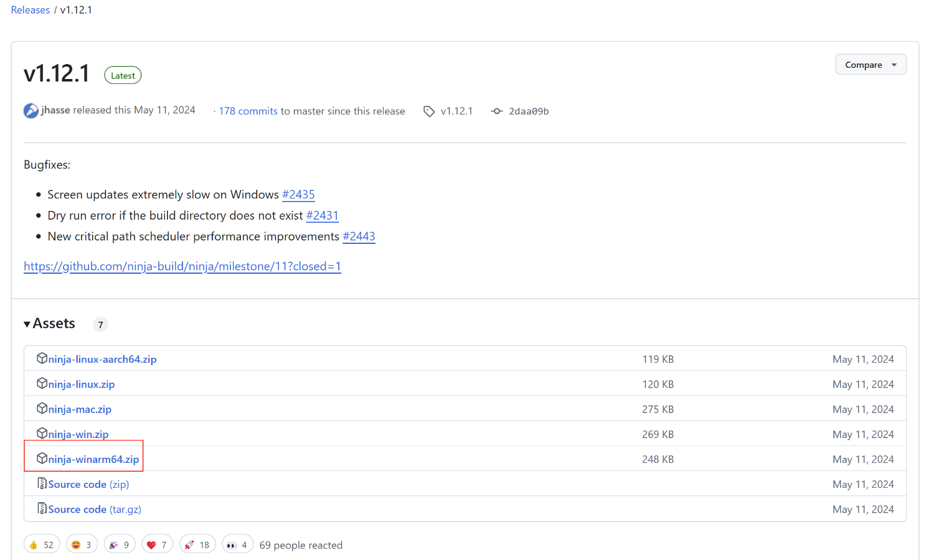This screenshot has height=560, width=926.
Task: Click package icon for ninja-mac.zip
Action: click(42, 408)
